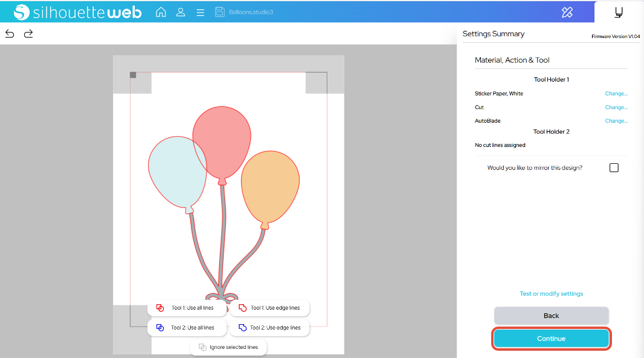Click the Back button
Screen dimensions: 644x358
coord(551,316)
